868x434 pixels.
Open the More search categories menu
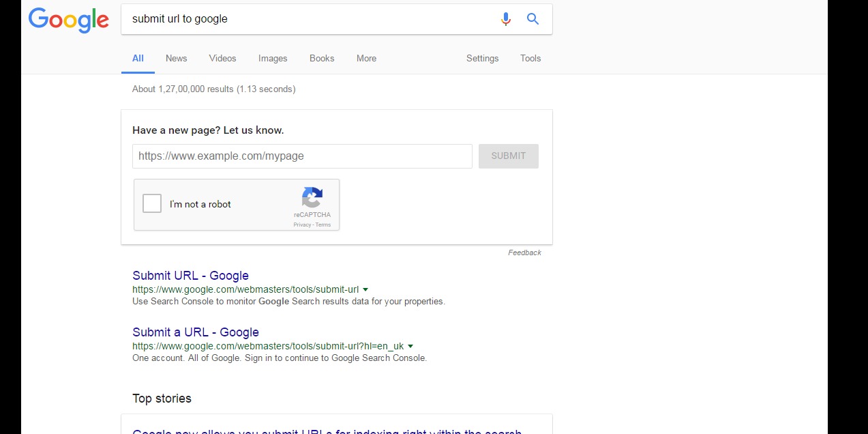(x=366, y=59)
